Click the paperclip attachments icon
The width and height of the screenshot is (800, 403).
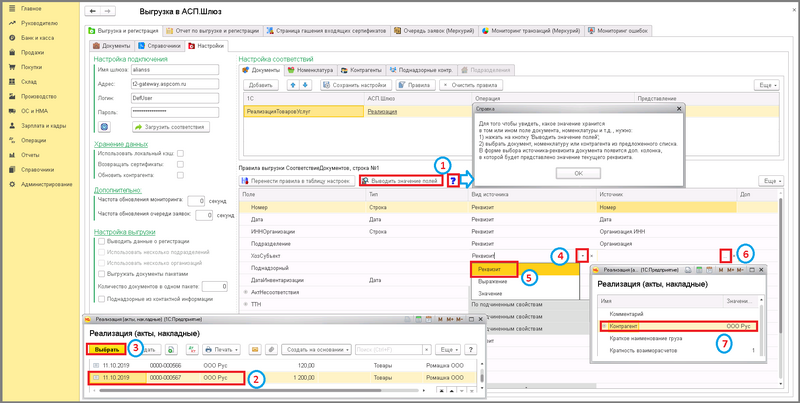click(x=272, y=349)
